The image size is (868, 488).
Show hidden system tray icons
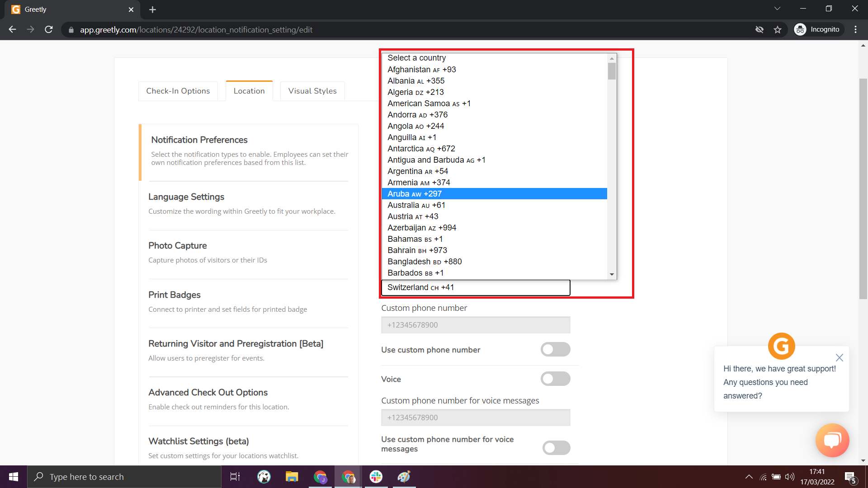pos(749,477)
